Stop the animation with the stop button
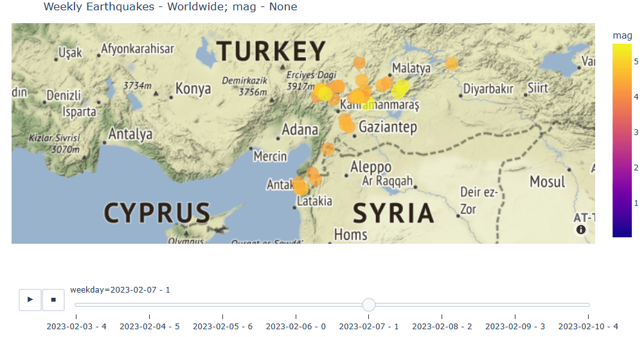Viewport: 644px width, 337px height. 53,300
